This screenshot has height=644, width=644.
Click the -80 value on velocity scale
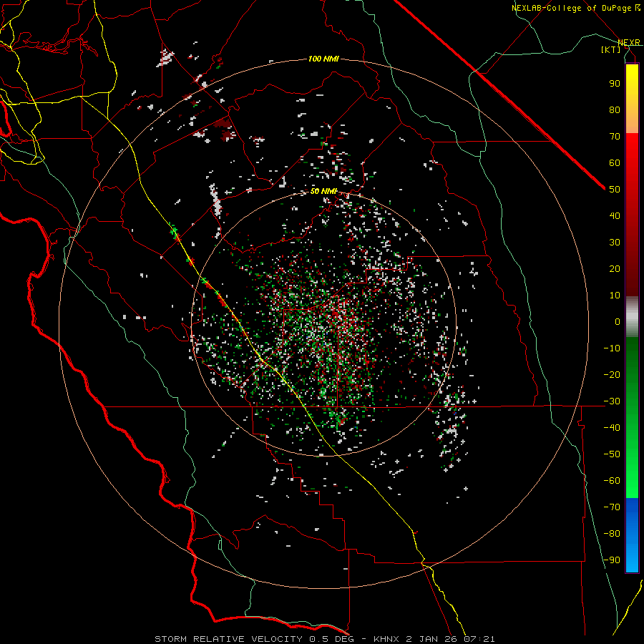(x=612, y=534)
